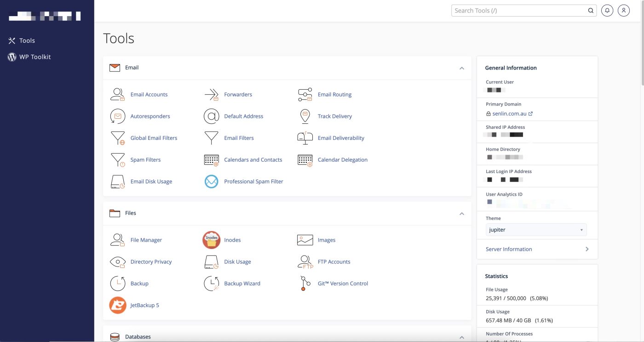Open the notifications bell icon
The image size is (644, 342).
(x=607, y=10)
